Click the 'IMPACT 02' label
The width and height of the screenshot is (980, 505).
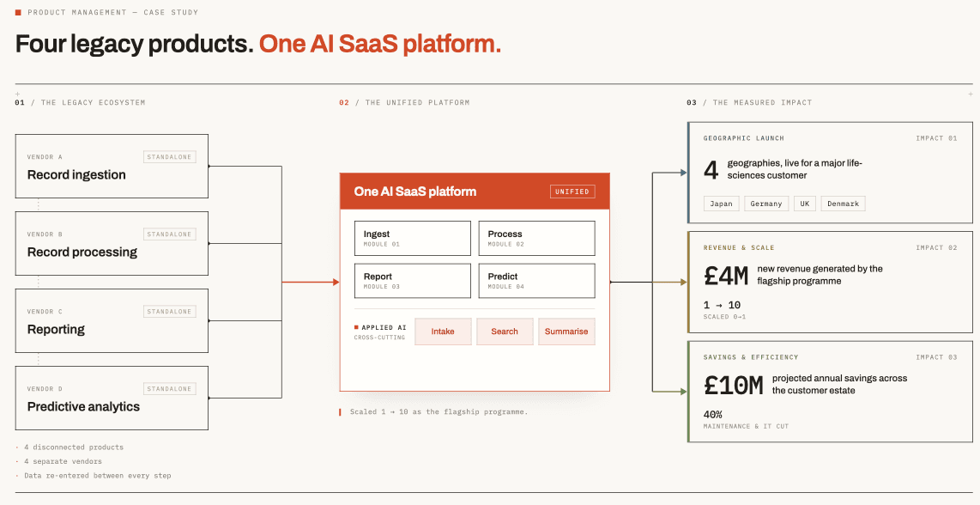click(x=936, y=248)
